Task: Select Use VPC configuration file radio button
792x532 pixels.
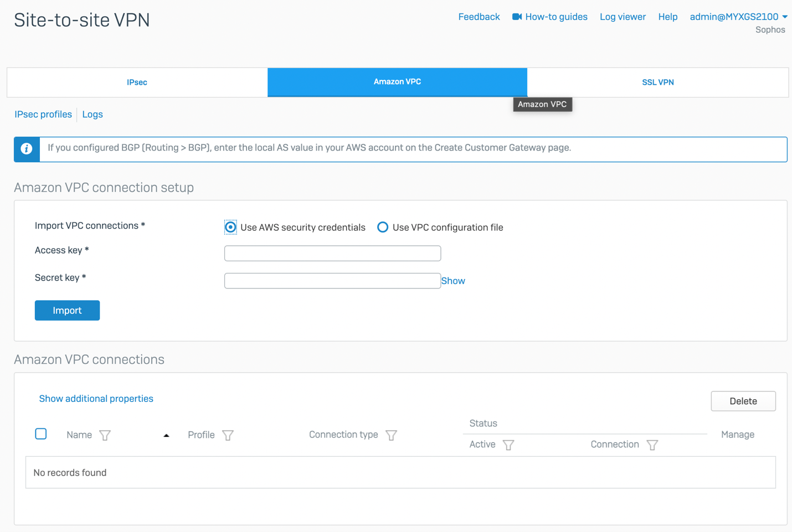Action: pos(383,227)
